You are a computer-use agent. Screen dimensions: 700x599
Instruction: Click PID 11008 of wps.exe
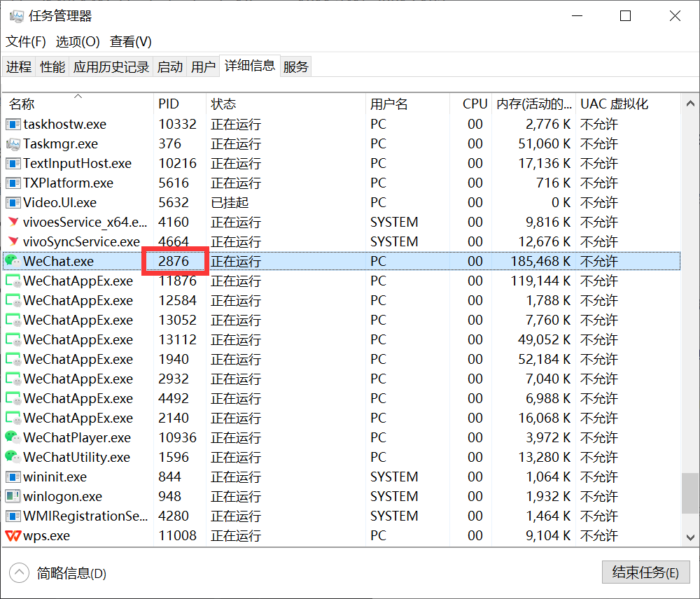177,535
